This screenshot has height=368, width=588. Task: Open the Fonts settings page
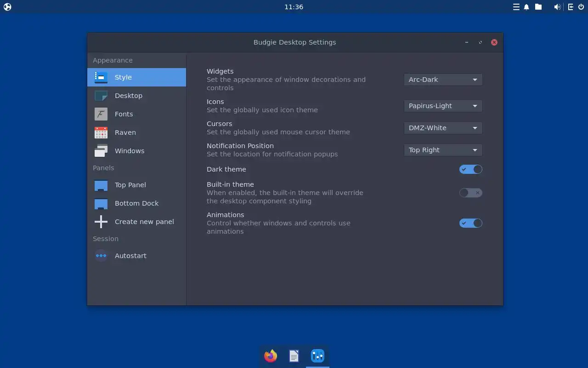136,114
